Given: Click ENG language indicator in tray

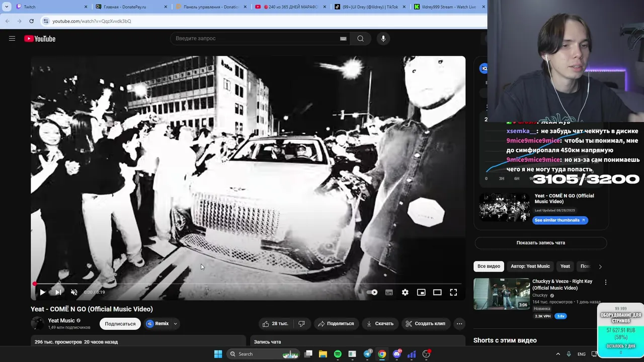Looking at the screenshot, I should pyautogui.click(x=582, y=354).
